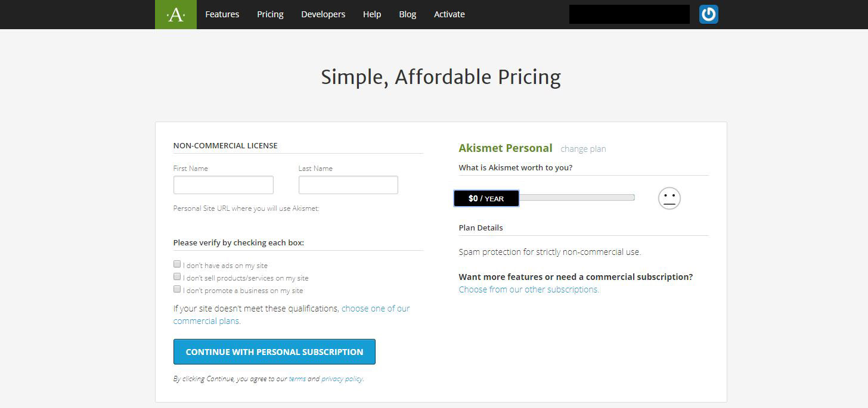The width and height of the screenshot is (868, 408).
Task: Go to the Pricing page
Action: point(270,14)
